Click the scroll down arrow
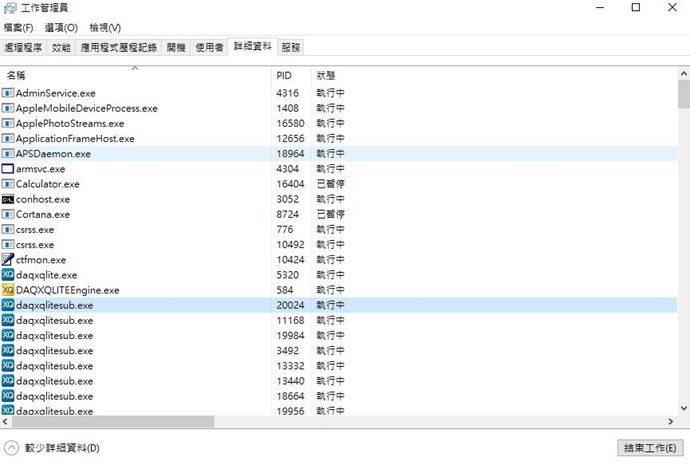690x465 pixels. click(x=684, y=408)
